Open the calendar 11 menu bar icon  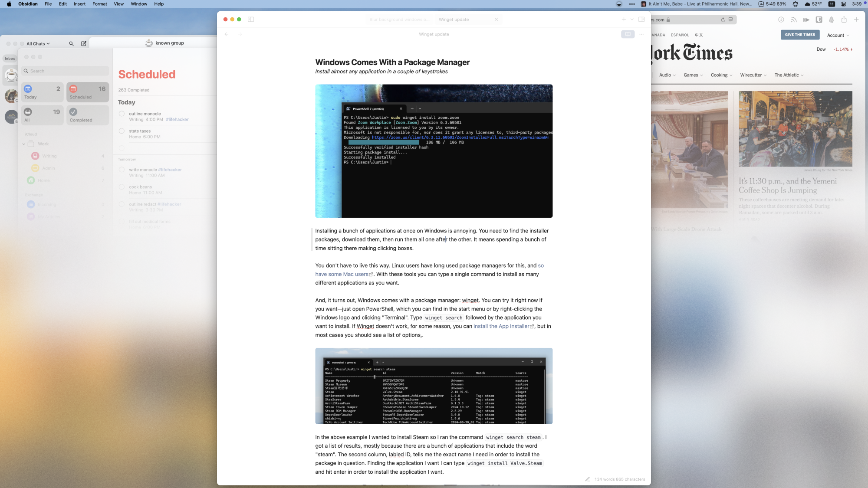(x=832, y=4)
